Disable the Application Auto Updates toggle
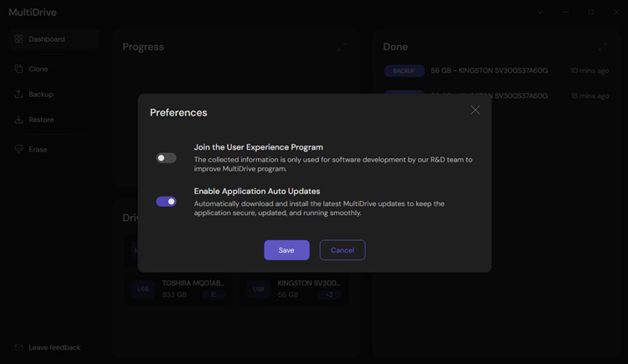 point(166,202)
